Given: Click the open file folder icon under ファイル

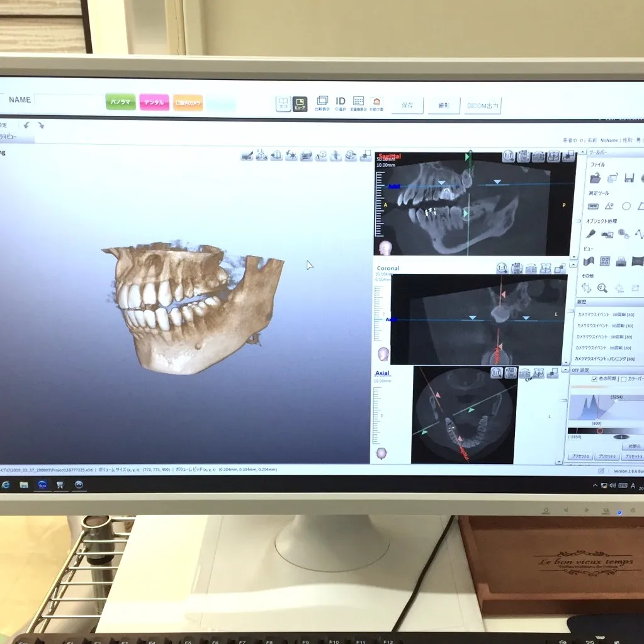Looking at the screenshot, I should pyautogui.click(x=595, y=178).
